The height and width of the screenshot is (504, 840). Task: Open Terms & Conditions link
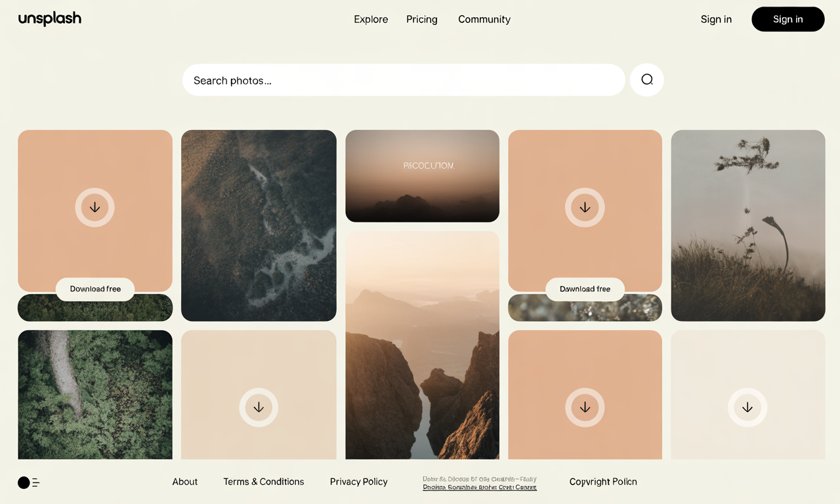[x=264, y=482]
